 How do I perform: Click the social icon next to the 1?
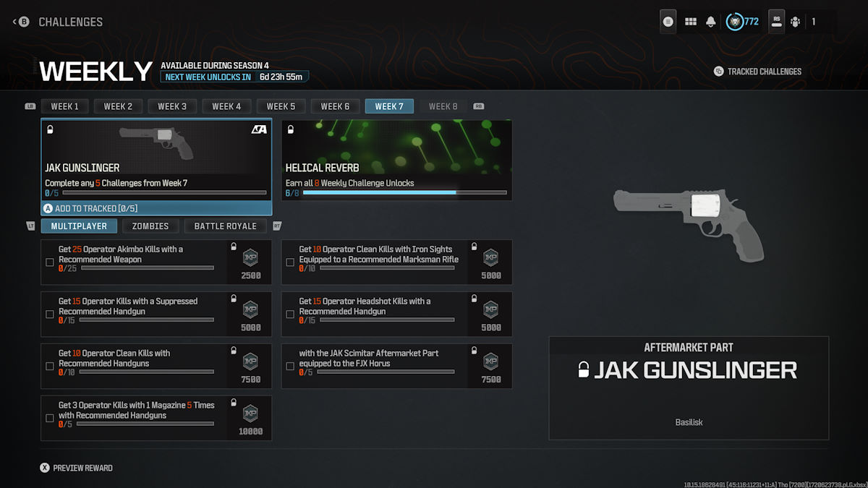coord(794,21)
